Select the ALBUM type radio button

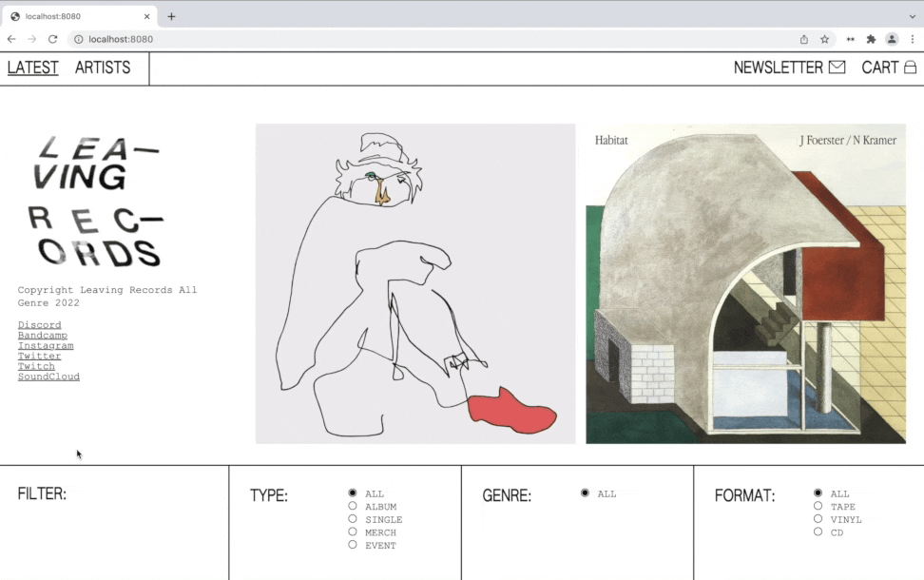click(353, 506)
